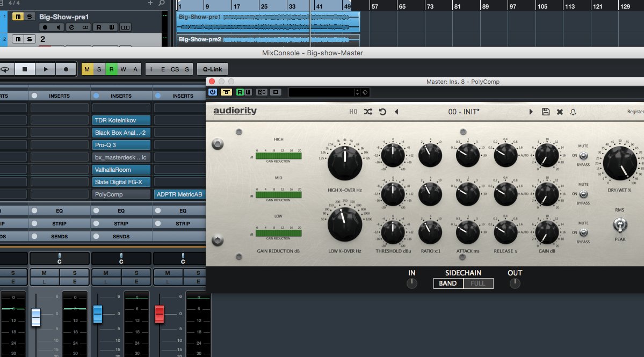Open lane display icon on Big-Show-pre1 track

point(125,27)
